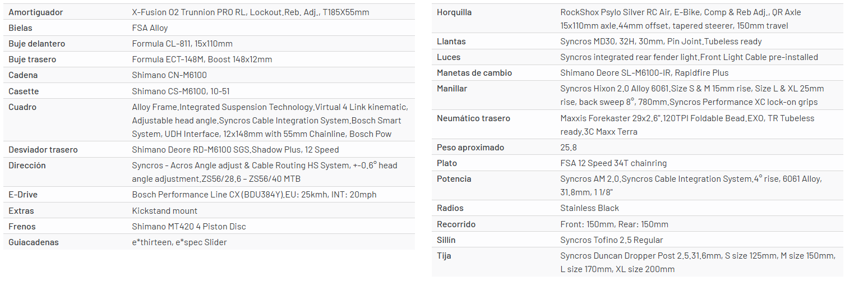Select the Manetas de cambio label
The width and height of the screenshot is (868, 285).
tap(474, 72)
